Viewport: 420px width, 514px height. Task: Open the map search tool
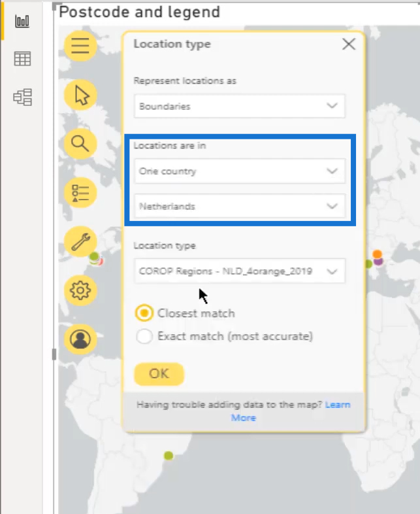pyautogui.click(x=80, y=144)
